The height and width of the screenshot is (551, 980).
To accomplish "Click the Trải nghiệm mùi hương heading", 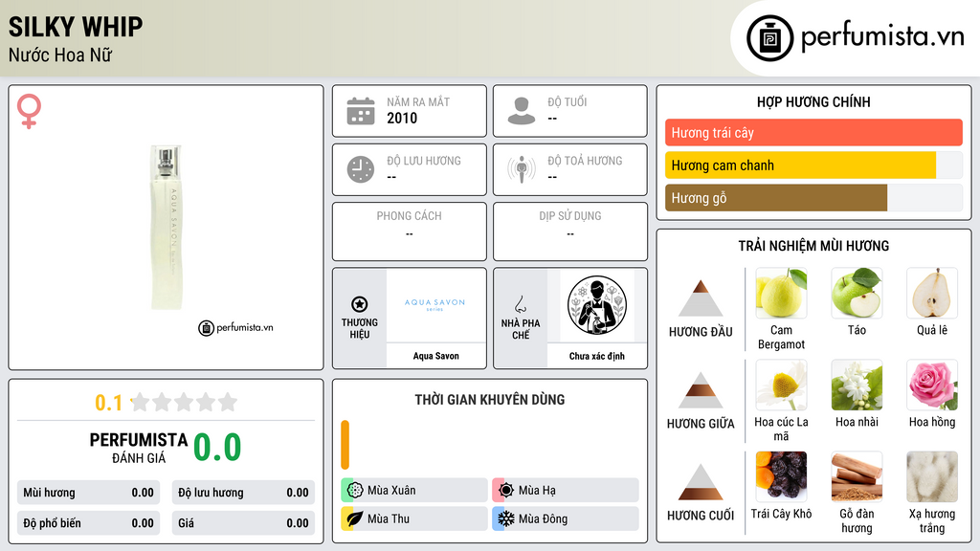I will coord(813,246).
